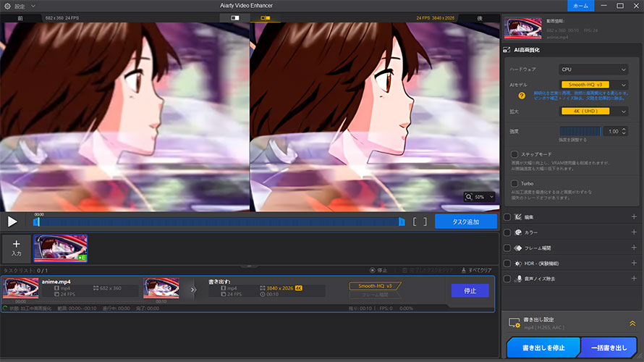Open the 設定 gear icon
This screenshot has width=644, height=362.
pos(7,7)
